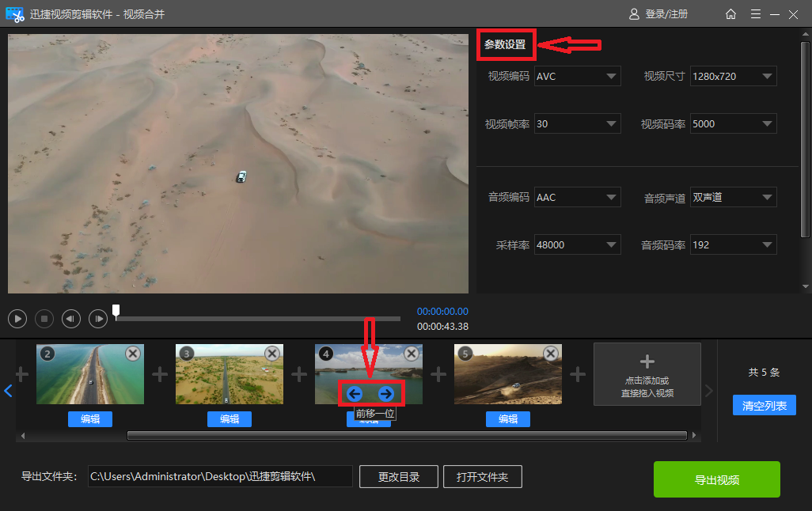The image size is (812, 511).
Task: Remove clip 5 with its X button
Action: click(550, 354)
